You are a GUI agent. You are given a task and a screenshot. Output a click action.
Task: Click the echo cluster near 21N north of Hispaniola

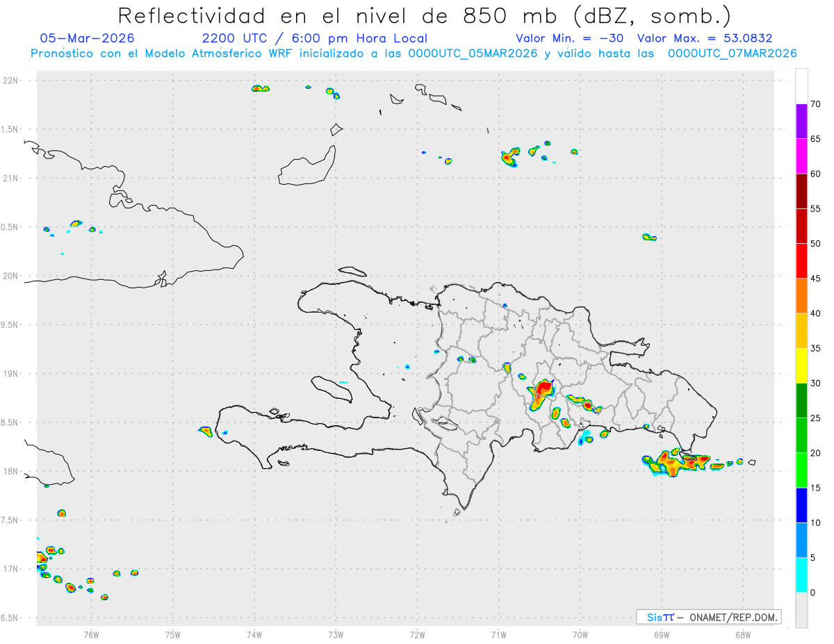[510, 158]
